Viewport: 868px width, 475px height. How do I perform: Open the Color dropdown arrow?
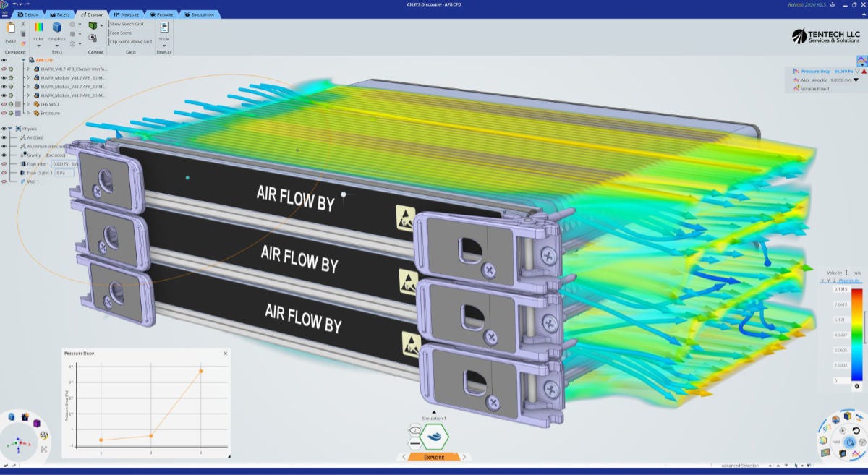coord(38,44)
